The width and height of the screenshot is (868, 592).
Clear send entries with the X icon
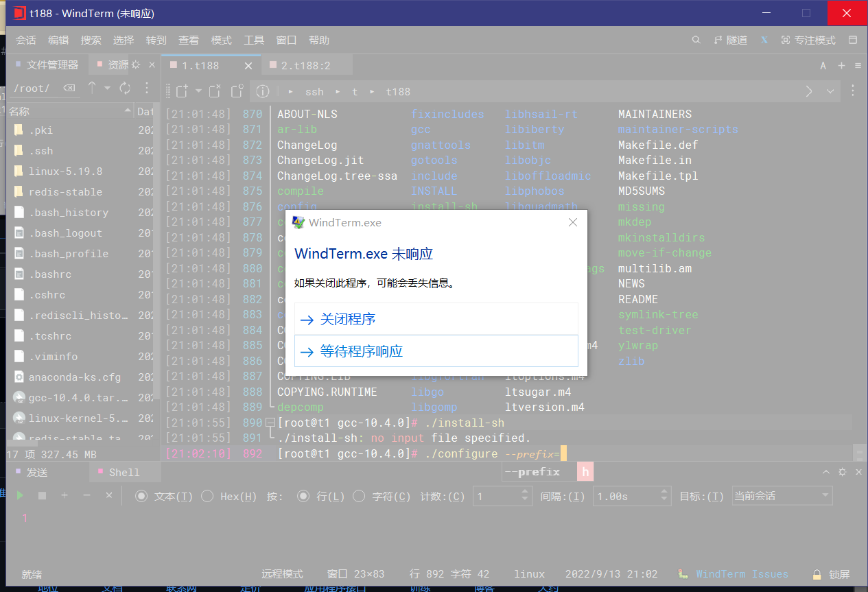point(108,495)
